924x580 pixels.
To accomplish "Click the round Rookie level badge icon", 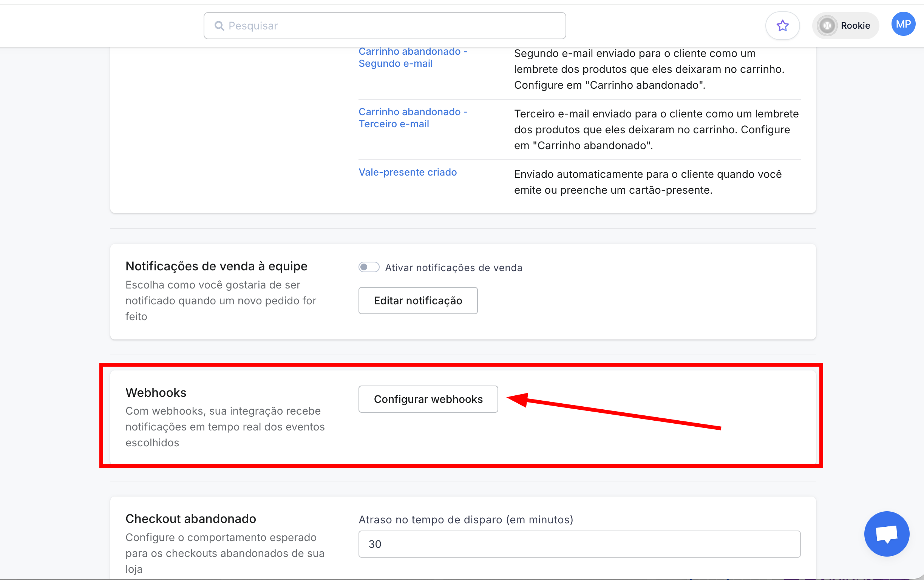I will 827,26.
